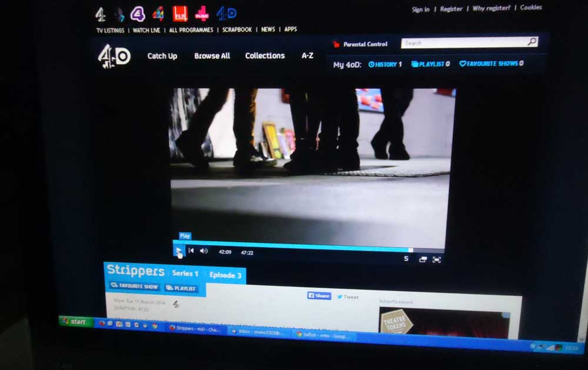This screenshot has width=588, height=370.
Task: Open the Browse All menu
Action: coord(212,56)
